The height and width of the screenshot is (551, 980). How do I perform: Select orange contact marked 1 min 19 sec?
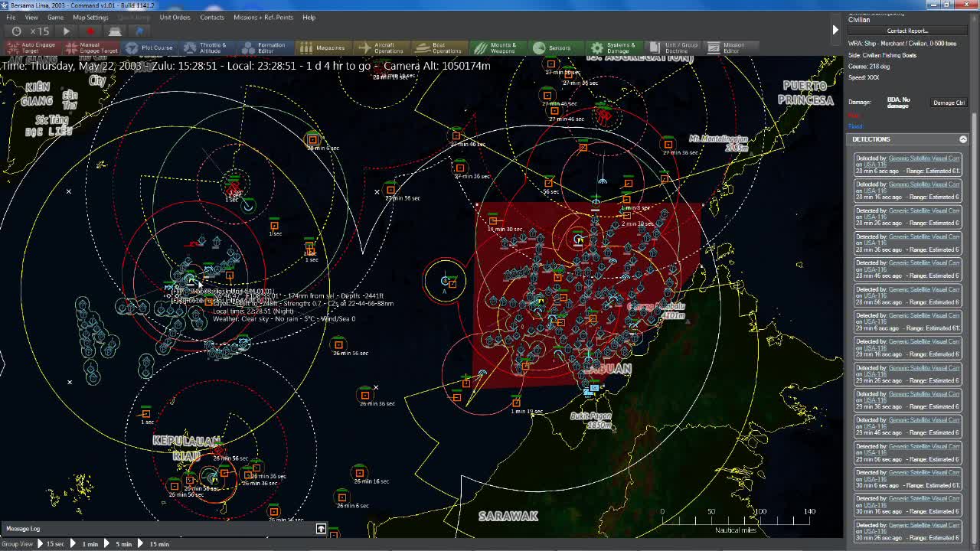(516, 402)
